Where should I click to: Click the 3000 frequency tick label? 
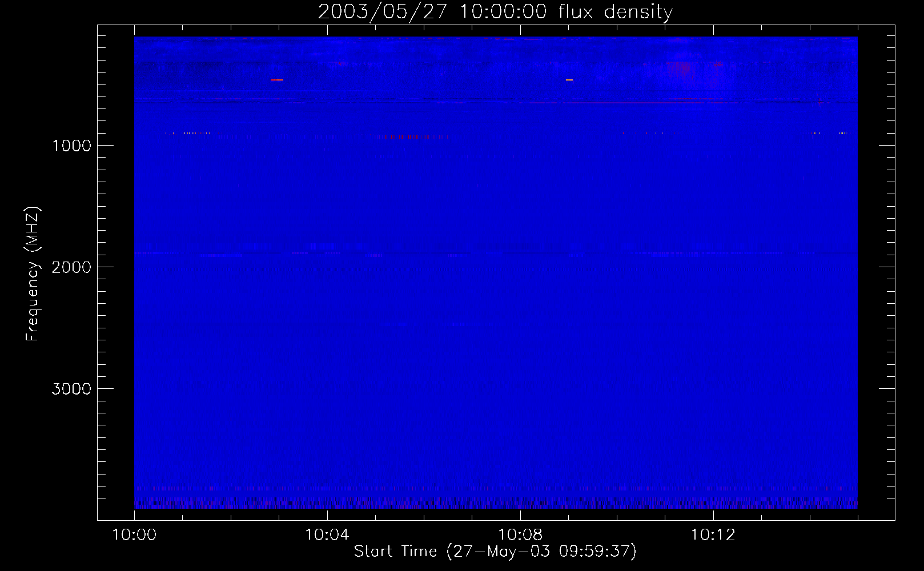click(71, 389)
